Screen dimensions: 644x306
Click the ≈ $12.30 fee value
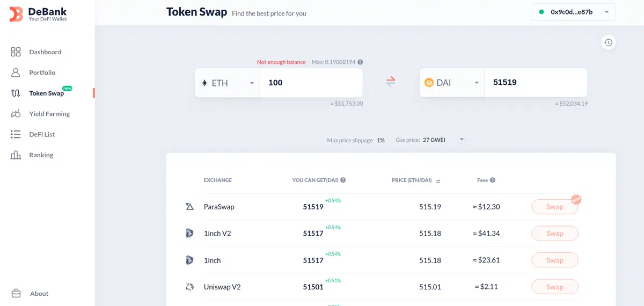486,207
